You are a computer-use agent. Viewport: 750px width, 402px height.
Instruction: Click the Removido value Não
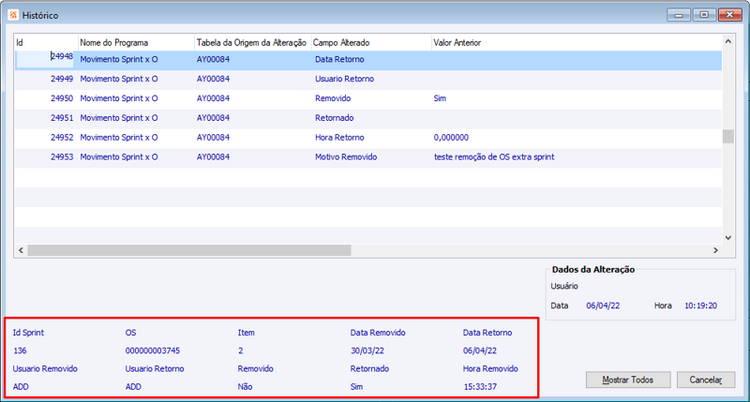(245, 387)
